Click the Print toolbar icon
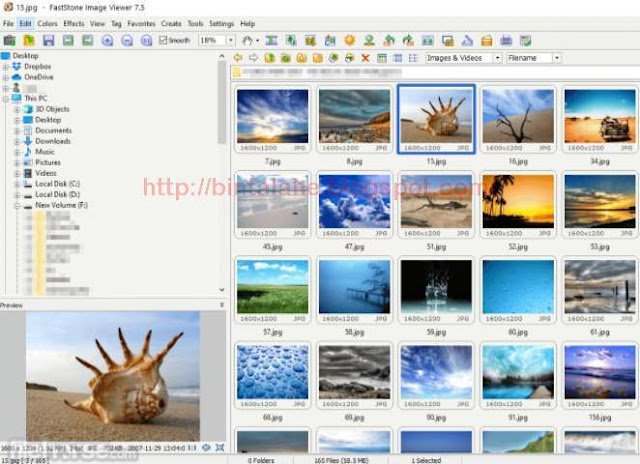This screenshot has height=464, width=640. (x=506, y=40)
